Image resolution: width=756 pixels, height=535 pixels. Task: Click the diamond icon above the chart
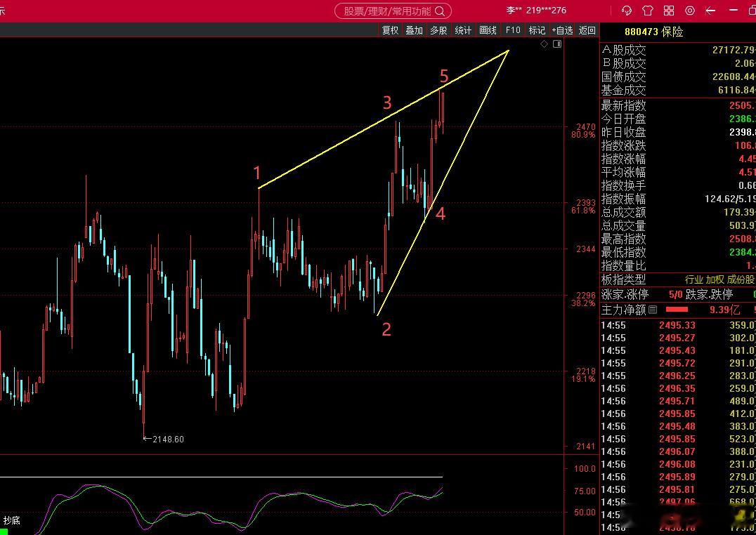click(x=545, y=44)
